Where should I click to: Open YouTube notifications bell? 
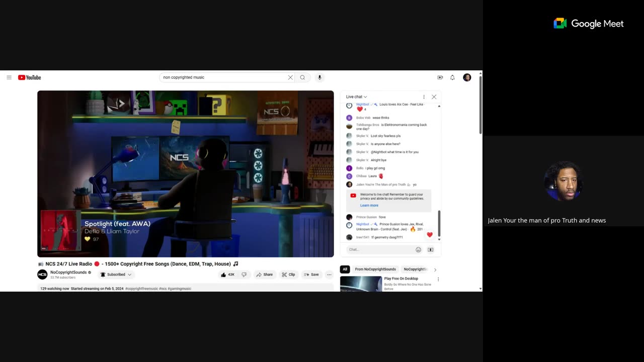tap(452, 77)
